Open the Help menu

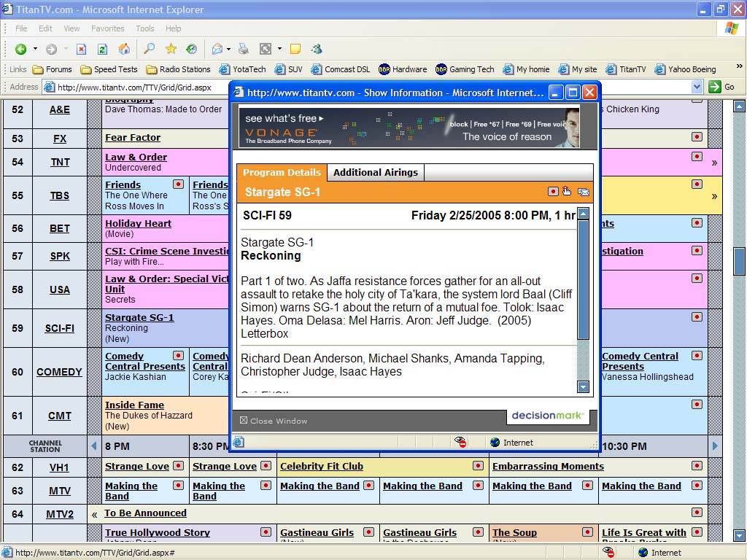point(174,28)
